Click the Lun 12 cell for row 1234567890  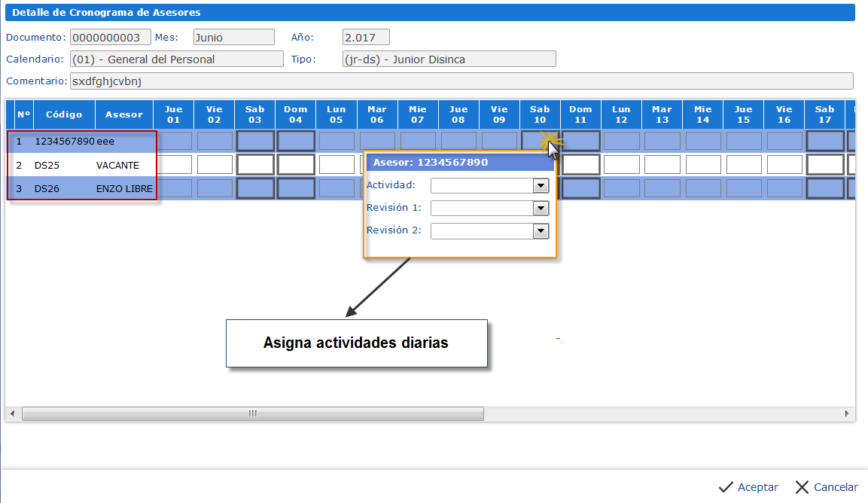[x=622, y=141]
